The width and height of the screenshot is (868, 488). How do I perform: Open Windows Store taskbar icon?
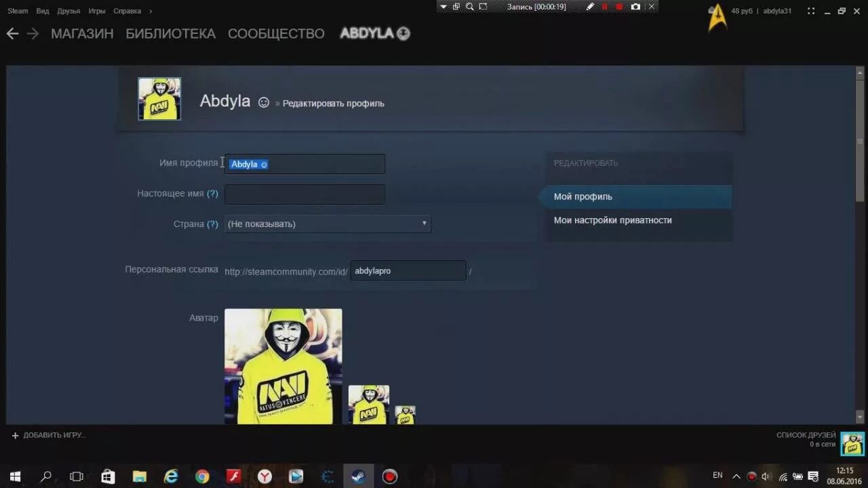[x=108, y=476]
